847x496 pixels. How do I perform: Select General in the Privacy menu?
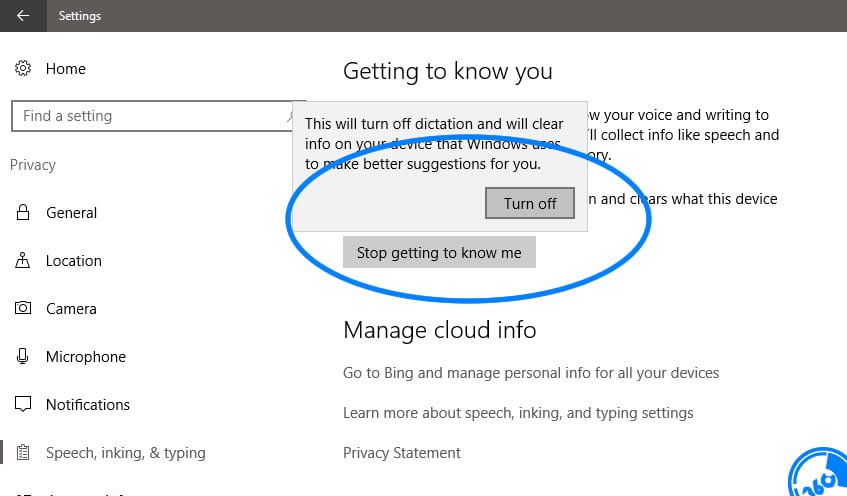tap(72, 213)
